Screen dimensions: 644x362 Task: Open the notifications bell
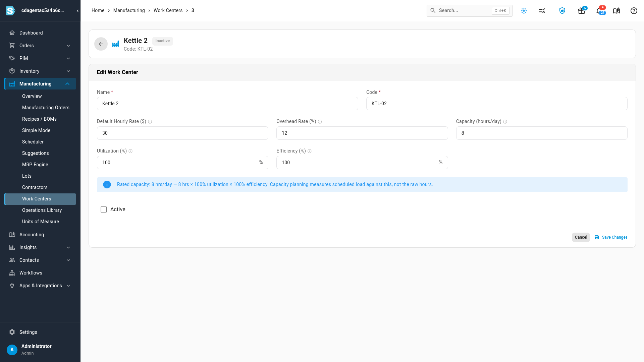(599, 11)
